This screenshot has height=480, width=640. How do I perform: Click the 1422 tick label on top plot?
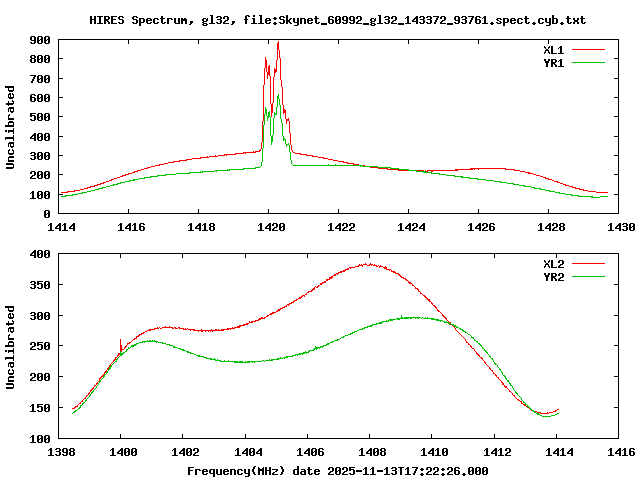click(341, 227)
